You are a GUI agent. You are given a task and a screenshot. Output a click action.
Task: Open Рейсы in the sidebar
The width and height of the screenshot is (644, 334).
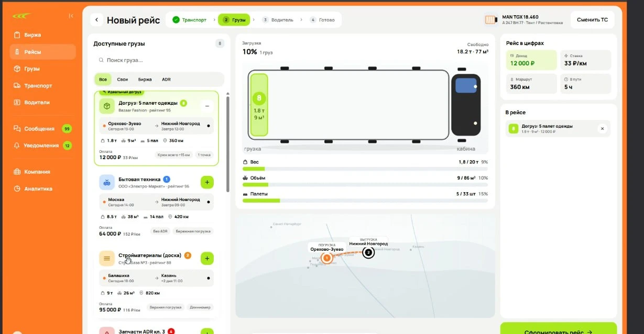click(42, 52)
